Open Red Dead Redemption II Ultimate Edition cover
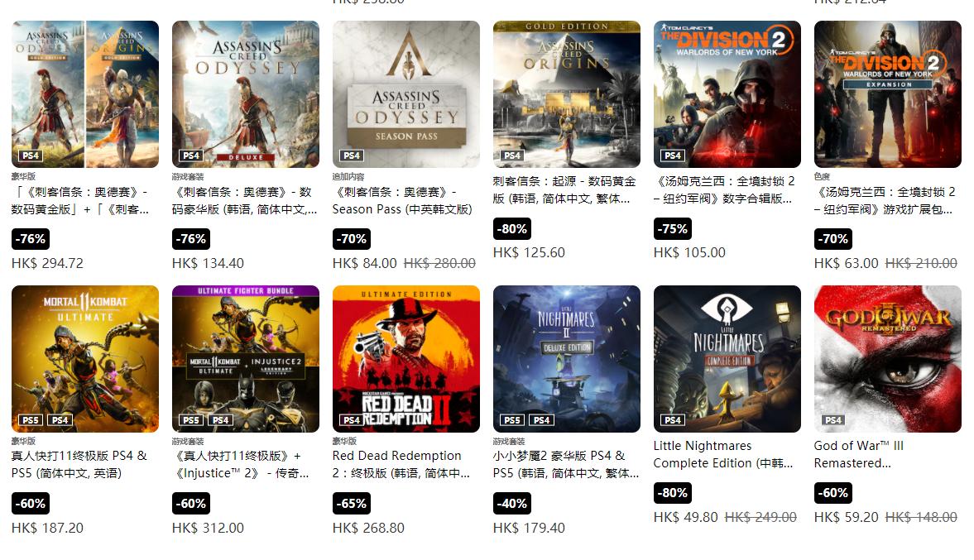The height and width of the screenshot is (560, 974). click(406, 359)
